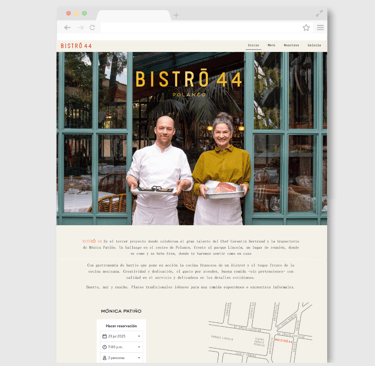This screenshot has width=375, height=366.
Task: Close the window with red traffic light
Action: [x=68, y=13]
